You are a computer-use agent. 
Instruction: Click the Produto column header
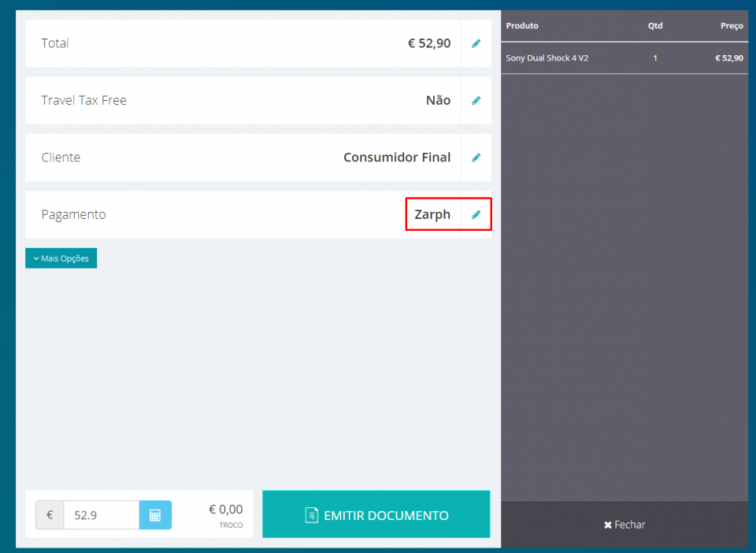(522, 26)
